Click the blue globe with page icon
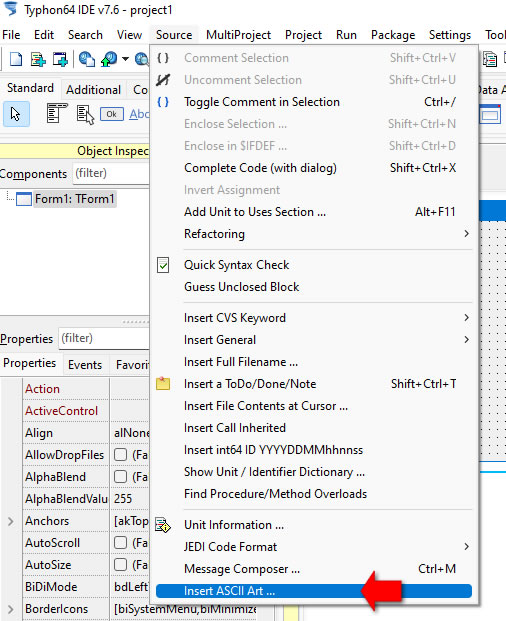 click(x=87, y=59)
